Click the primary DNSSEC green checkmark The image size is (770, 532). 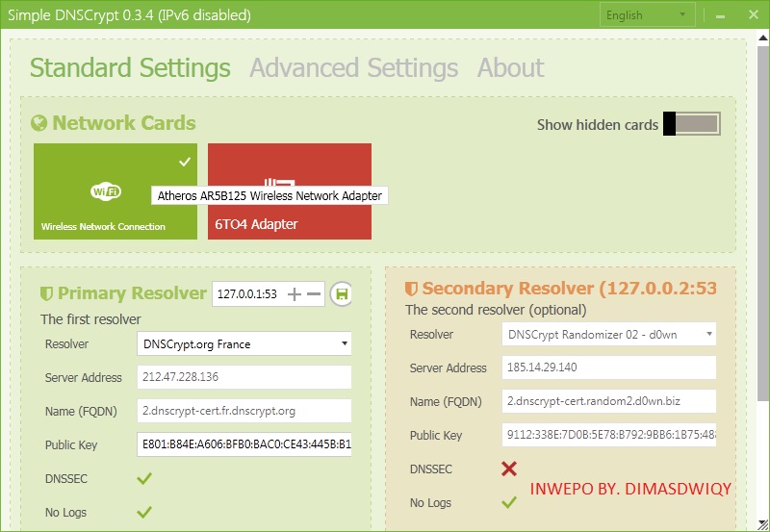click(144, 478)
